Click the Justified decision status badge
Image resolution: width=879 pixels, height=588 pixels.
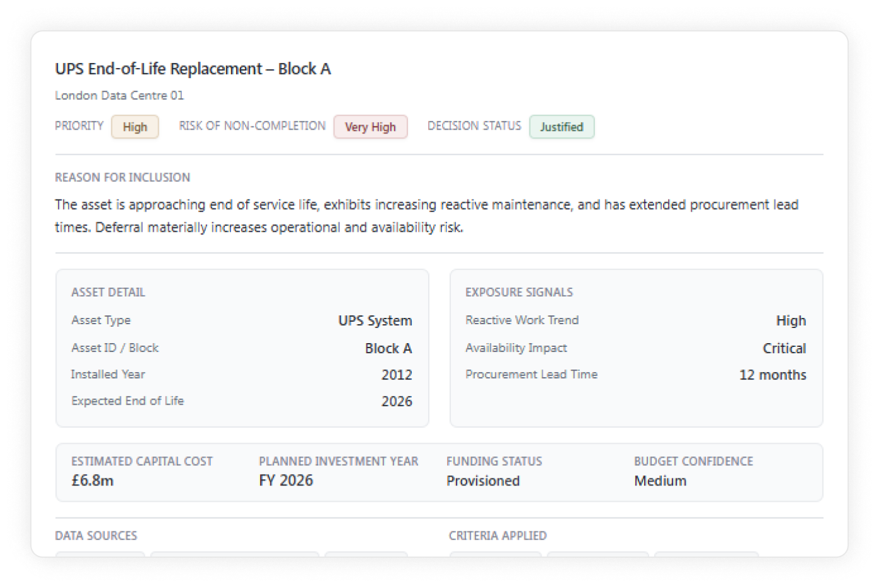click(561, 127)
